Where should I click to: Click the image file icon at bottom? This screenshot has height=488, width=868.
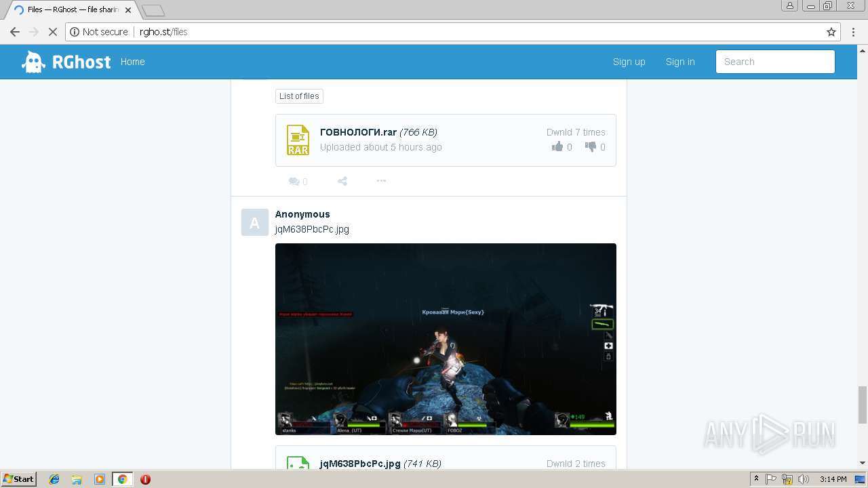point(298,464)
